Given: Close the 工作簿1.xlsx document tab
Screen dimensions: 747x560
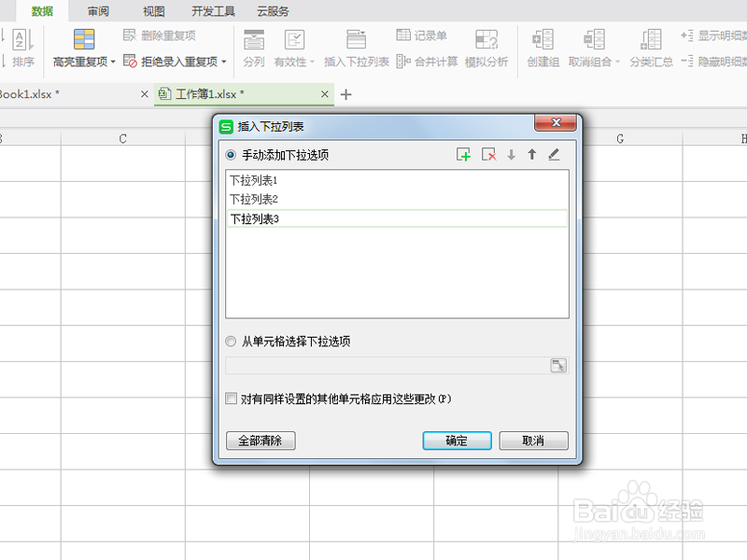Looking at the screenshot, I should pyautogui.click(x=324, y=94).
